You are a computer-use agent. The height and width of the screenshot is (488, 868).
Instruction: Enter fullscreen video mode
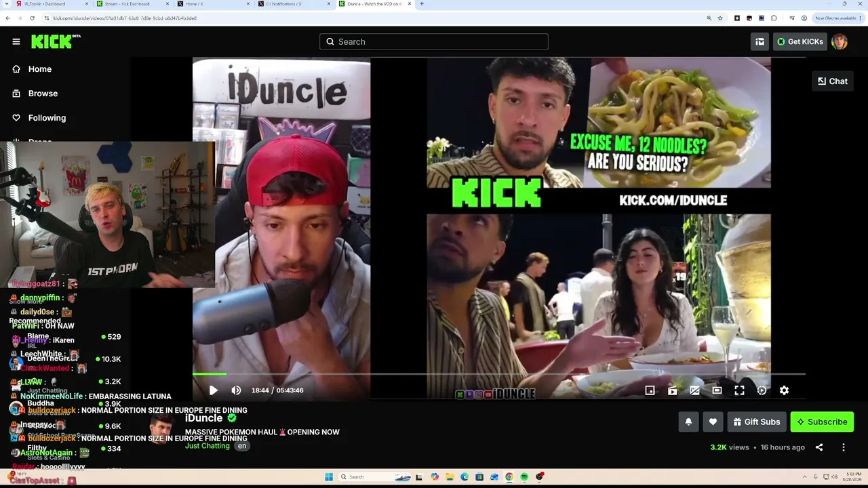coord(739,390)
